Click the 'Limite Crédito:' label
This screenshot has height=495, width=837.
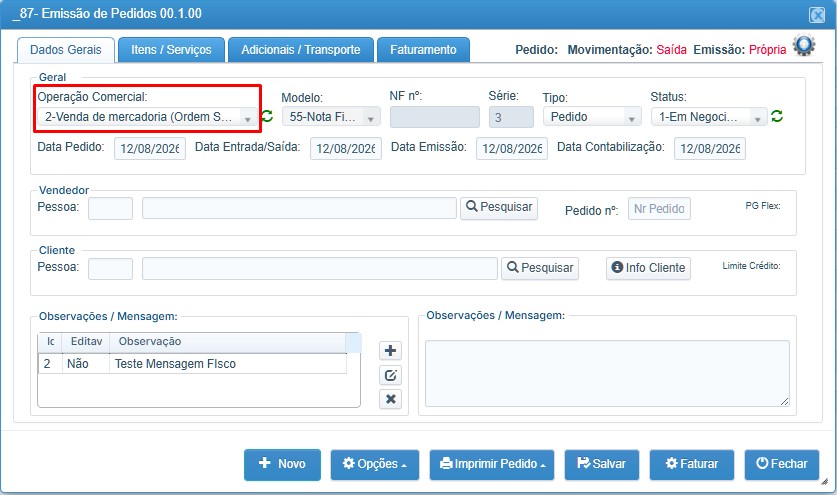751,266
